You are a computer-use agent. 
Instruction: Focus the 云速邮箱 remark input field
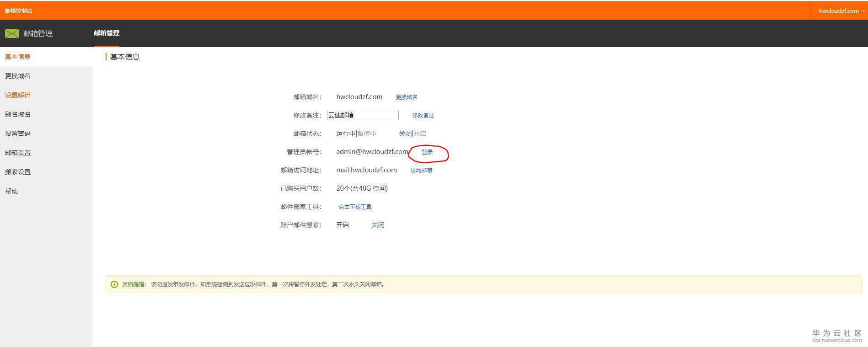click(x=363, y=115)
